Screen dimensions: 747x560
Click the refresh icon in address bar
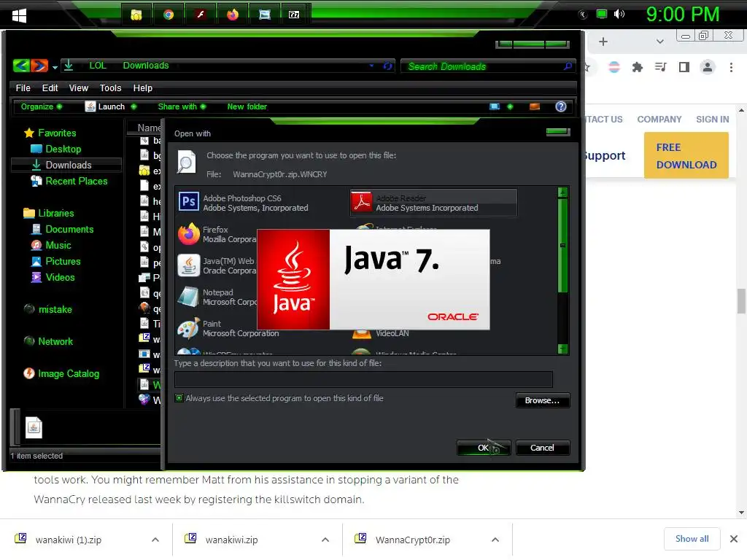(x=388, y=66)
